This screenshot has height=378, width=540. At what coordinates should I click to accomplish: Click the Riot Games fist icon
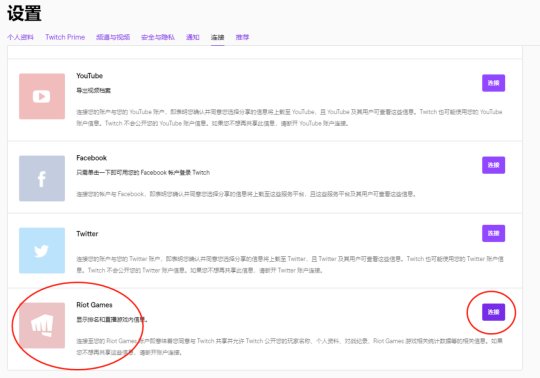[42, 325]
